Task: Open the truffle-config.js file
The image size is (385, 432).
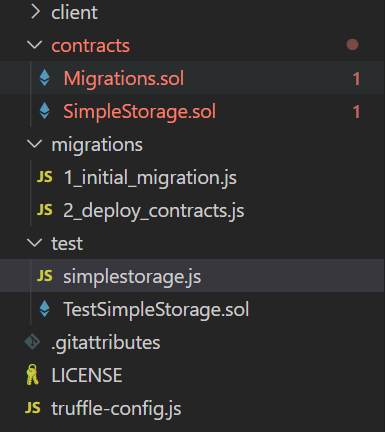Action: pos(116,408)
